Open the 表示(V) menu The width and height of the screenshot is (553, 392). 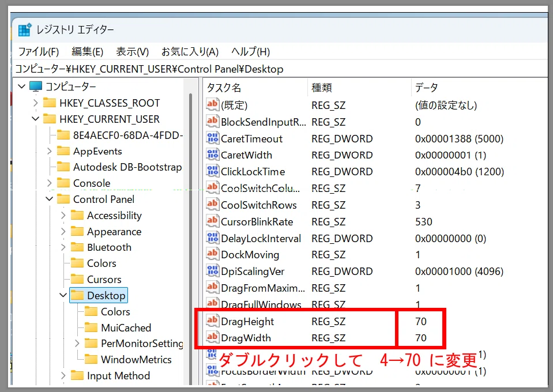click(x=132, y=52)
